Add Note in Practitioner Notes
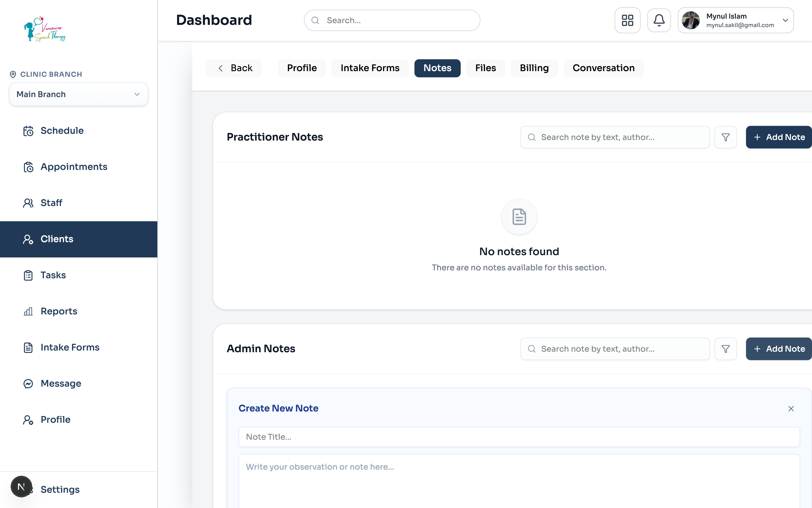The width and height of the screenshot is (812, 508). (x=779, y=137)
